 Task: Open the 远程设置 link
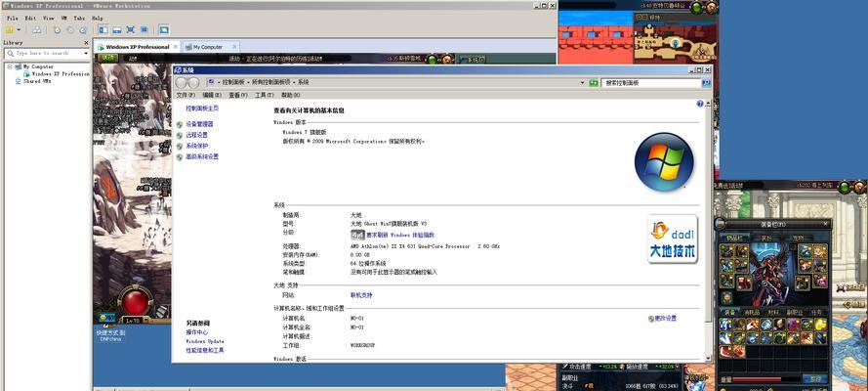(197, 135)
